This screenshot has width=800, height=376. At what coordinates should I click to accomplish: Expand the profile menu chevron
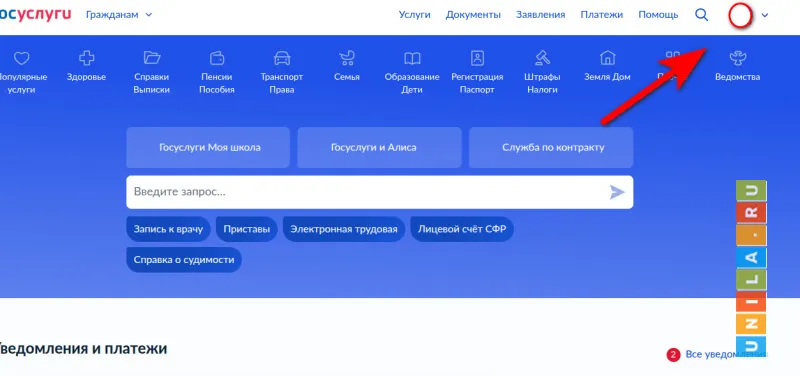pos(764,15)
